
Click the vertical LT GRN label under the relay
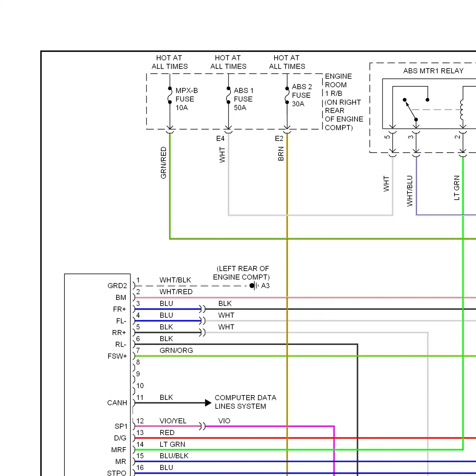click(457, 188)
